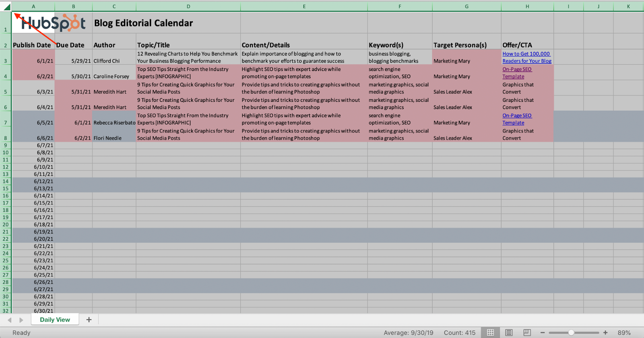Go to next sheet arrow
Viewport: 644px width, 338px height.
click(x=21, y=320)
